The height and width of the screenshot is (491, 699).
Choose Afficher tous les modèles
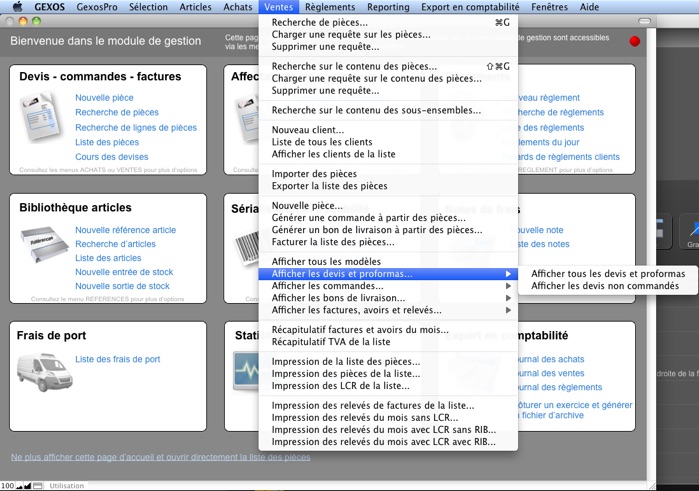tap(388, 261)
